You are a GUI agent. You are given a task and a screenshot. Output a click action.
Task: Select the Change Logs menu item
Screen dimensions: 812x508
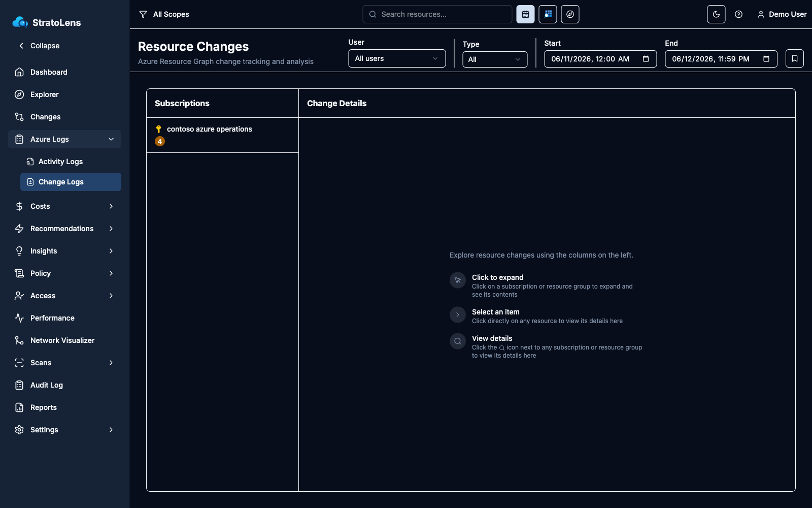pyautogui.click(x=71, y=182)
